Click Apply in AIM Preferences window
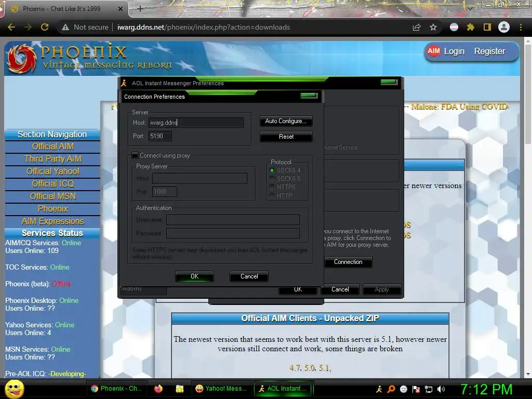532x399 pixels. click(x=382, y=289)
